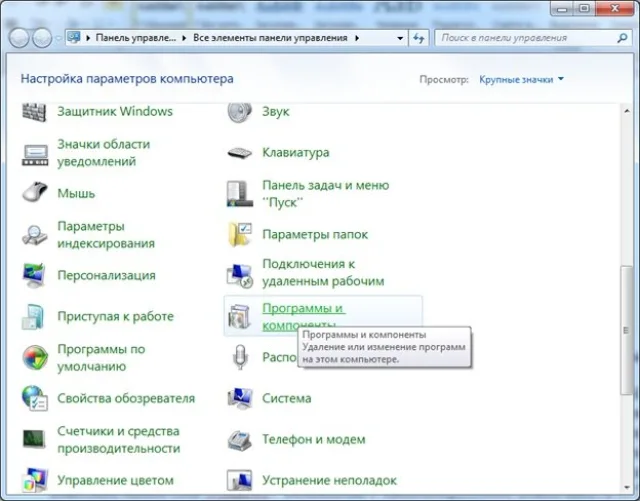Open the taskbar and Start menu icon
Screen dimensions: 640x501
pos(238,194)
